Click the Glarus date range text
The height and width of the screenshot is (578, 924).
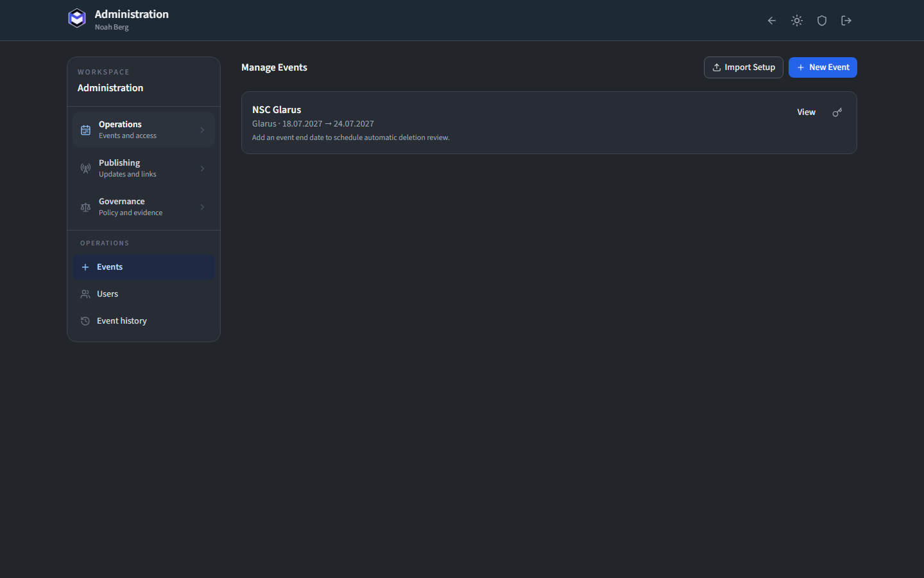pyautogui.click(x=313, y=124)
